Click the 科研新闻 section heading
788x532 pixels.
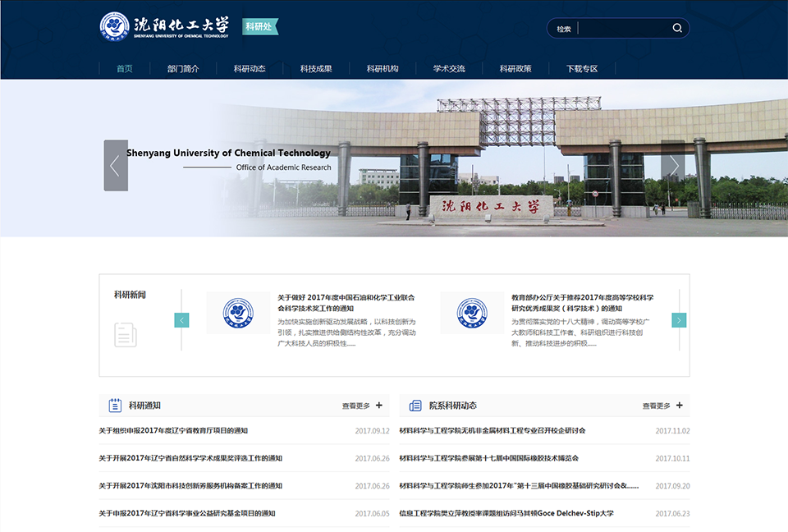pyautogui.click(x=130, y=295)
